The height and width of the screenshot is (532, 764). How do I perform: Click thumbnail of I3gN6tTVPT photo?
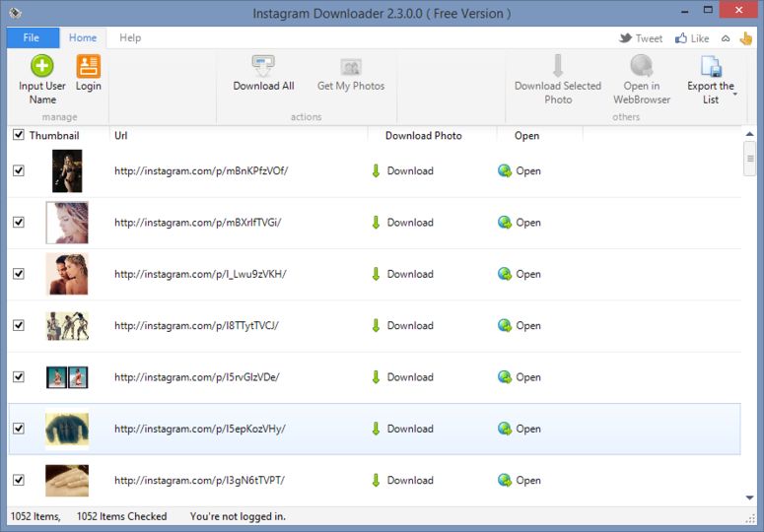(67, 481)
